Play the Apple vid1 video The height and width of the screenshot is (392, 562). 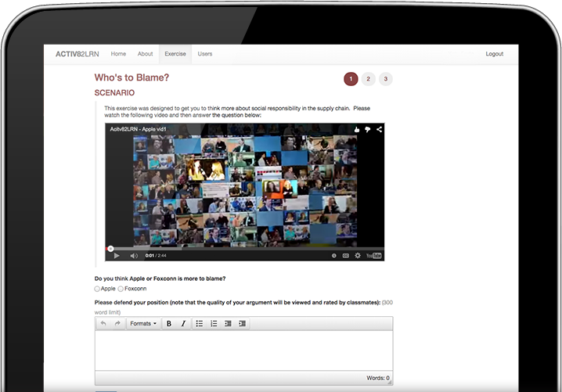point(116,255)
